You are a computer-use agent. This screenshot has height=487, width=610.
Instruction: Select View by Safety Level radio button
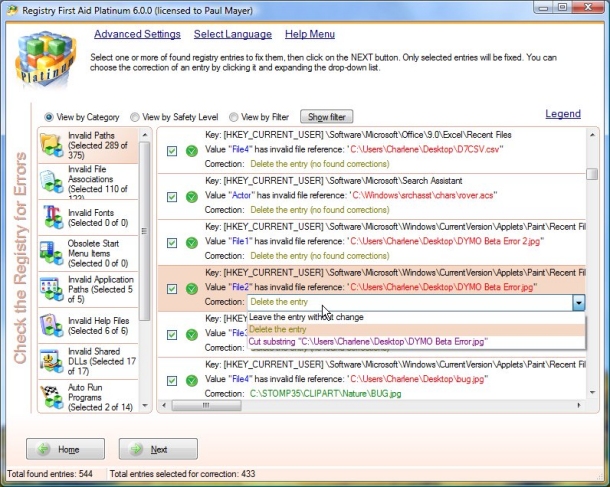click(x=135, y=117)
